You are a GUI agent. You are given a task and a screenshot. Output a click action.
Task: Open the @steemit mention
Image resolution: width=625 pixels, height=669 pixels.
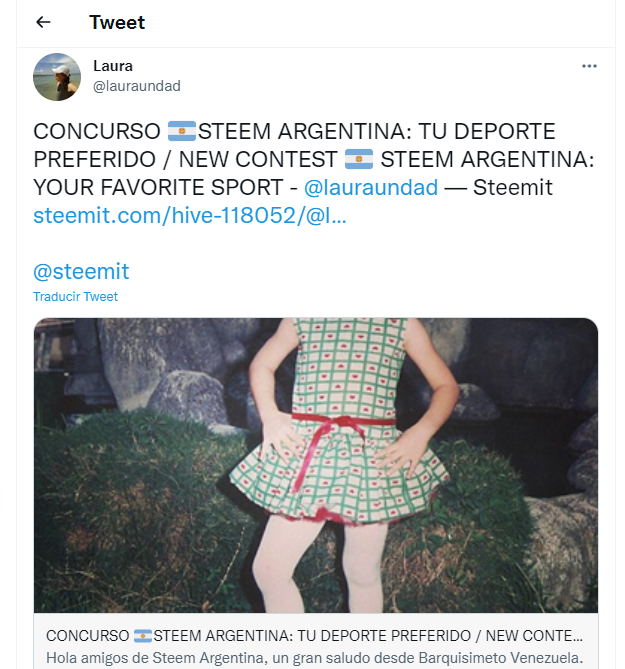click(81, 271)
